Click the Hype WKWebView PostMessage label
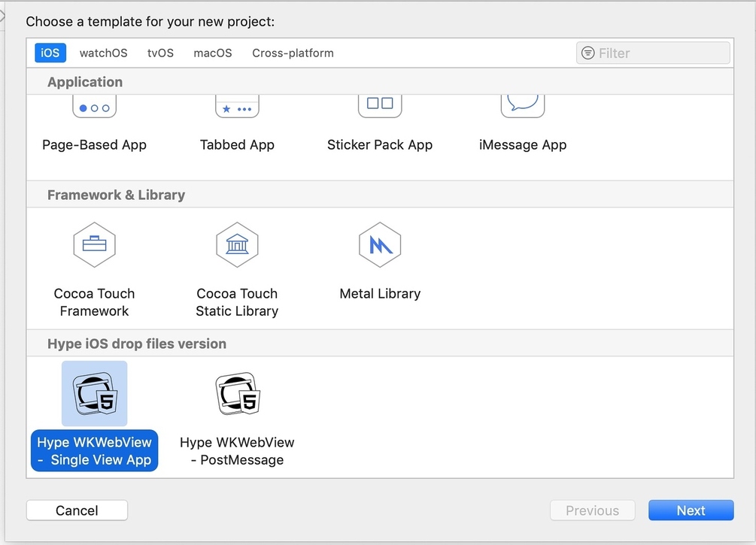This screenshot has height=545, width=756. tap(237, 451)
